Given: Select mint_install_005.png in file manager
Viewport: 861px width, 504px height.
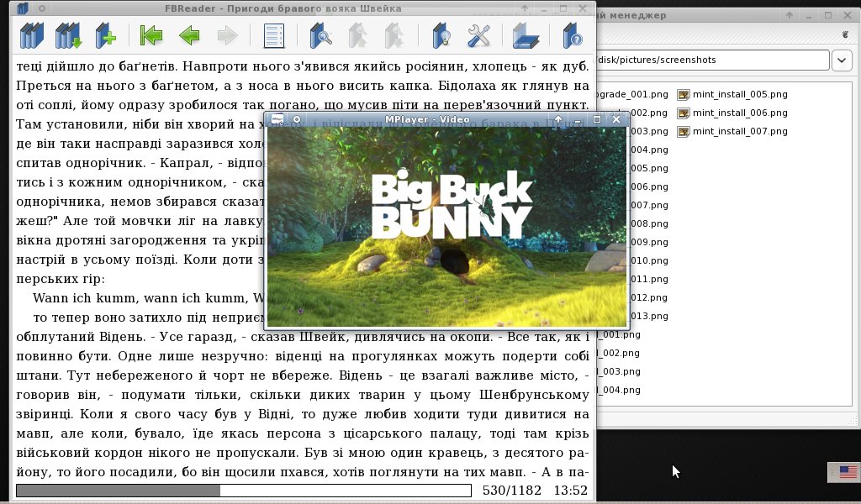Looking at the screenshot, I should (740, 94).
